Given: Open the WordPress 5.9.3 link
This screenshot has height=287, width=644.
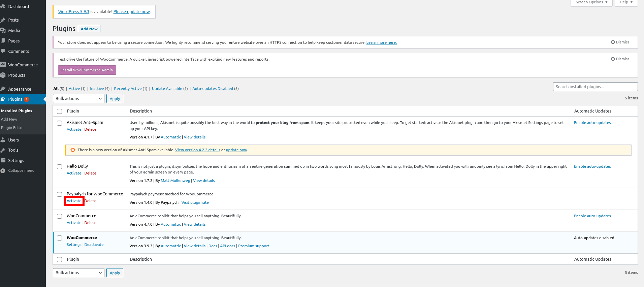Looking at the screenshot, I should coord(74,11).
